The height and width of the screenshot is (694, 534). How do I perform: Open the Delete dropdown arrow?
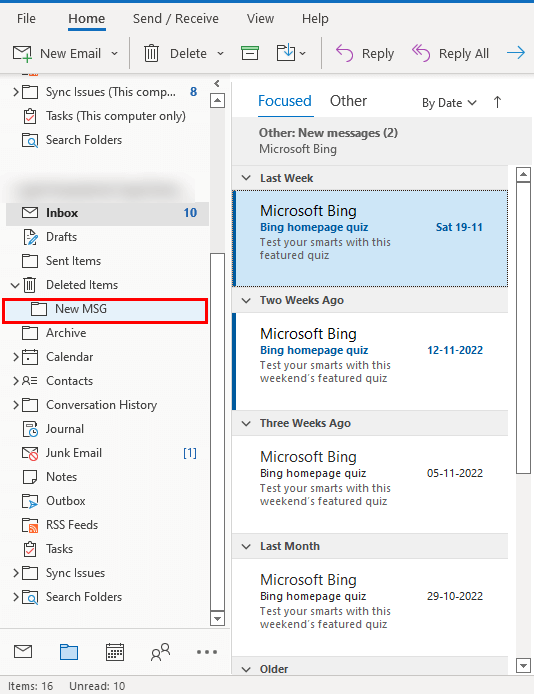[220, 54]
